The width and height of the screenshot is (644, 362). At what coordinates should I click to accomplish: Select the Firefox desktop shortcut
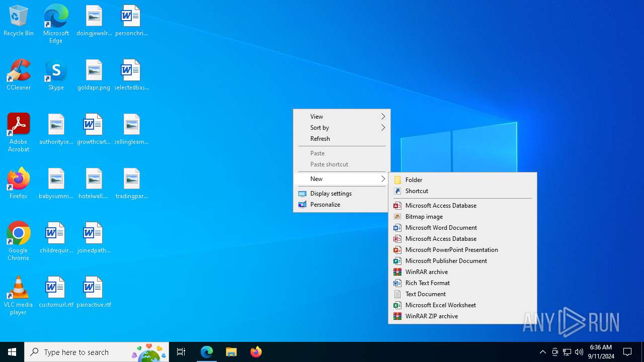[19, 184]
